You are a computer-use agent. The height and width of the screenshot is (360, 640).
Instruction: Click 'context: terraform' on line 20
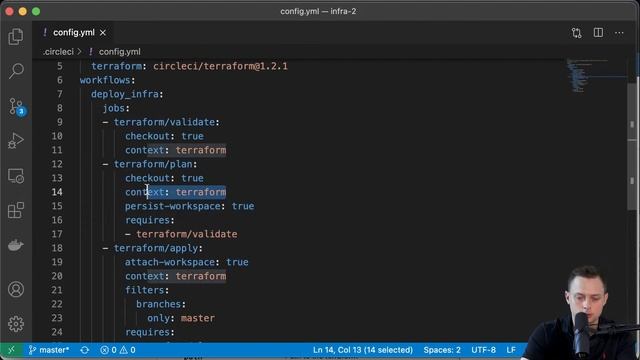[x=176, y=276]
